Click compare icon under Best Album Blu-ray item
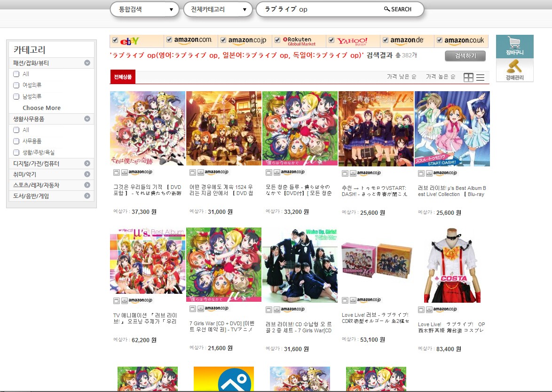Screen dimensions: 552x392 click(421, 173)
